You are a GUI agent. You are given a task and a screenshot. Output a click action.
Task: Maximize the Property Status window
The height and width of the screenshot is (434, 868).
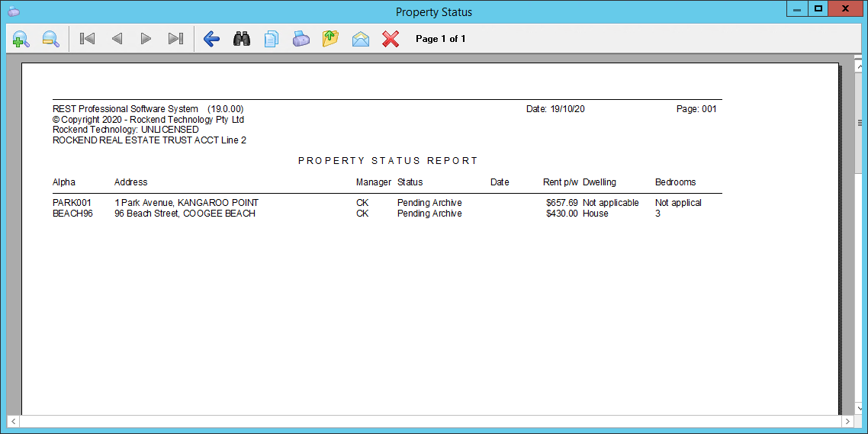(818, 9)
